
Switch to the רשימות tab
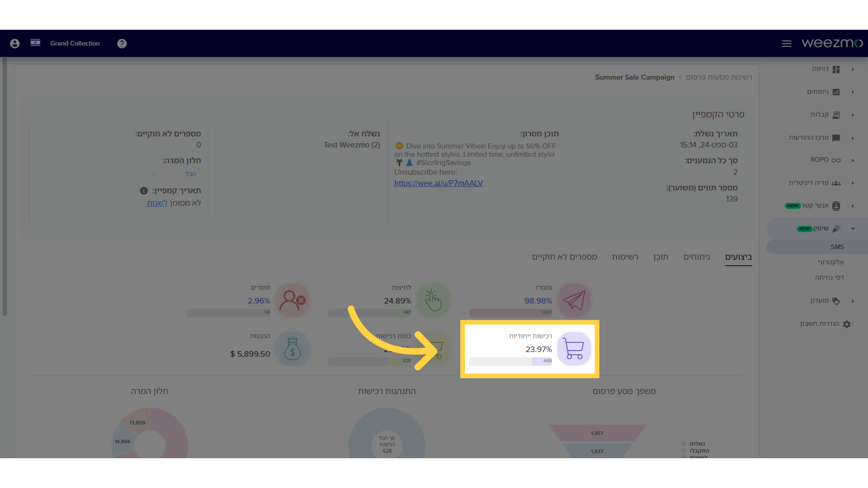point(625,257)
